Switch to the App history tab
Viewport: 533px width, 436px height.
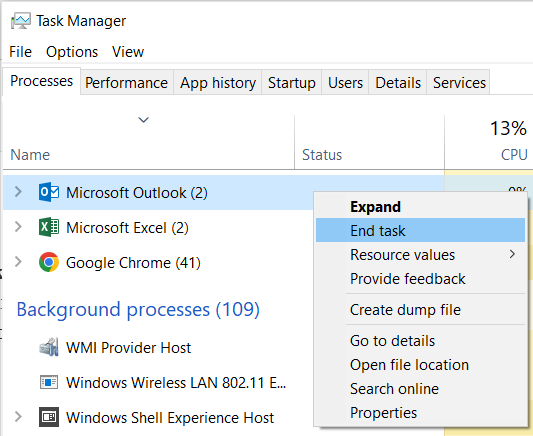pos(218,83)
